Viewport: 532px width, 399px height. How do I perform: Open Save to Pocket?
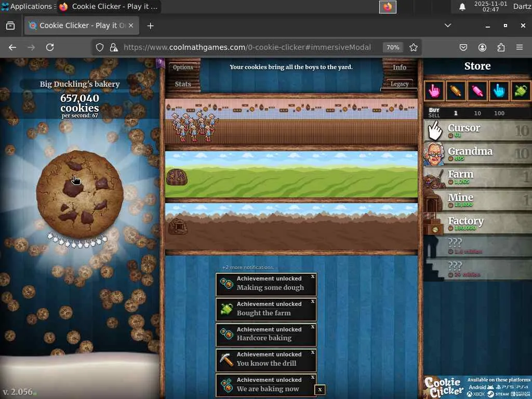(463, 47)
